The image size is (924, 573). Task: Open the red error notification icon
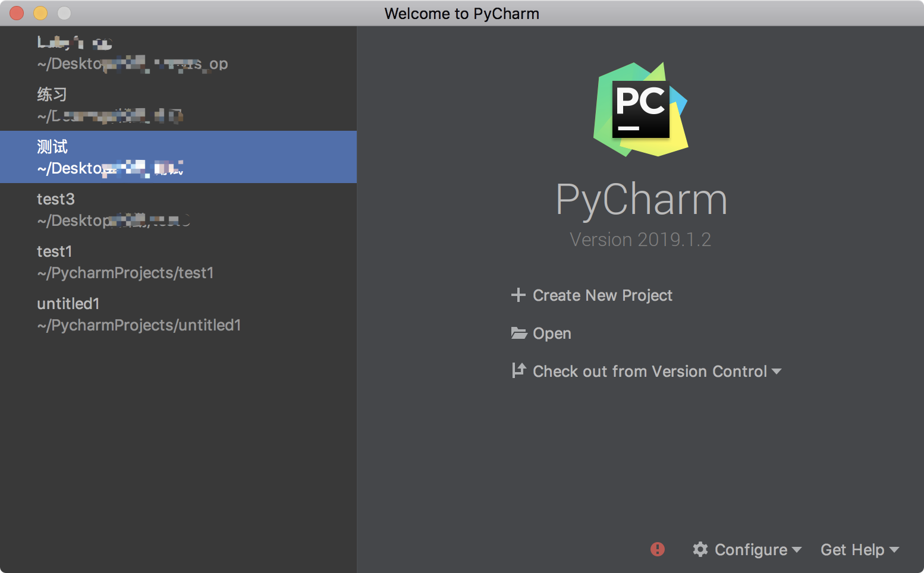pyautogui.click(x=658, y=549)
